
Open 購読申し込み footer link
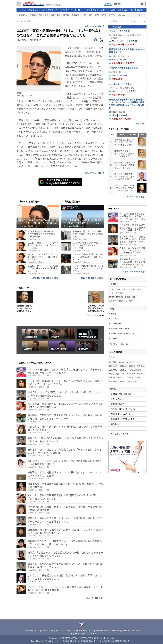[80, 633]
